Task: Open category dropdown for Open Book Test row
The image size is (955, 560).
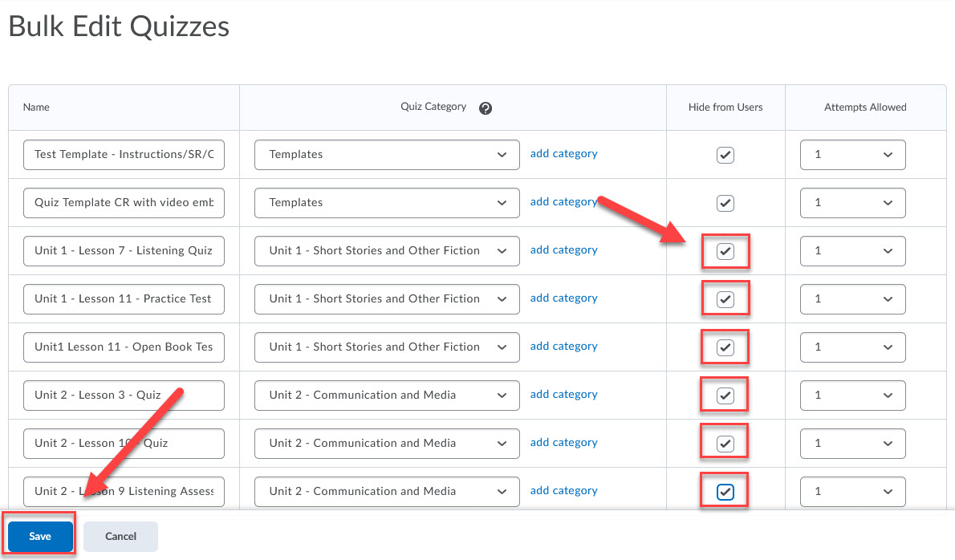Action: (x=387, y=347)
